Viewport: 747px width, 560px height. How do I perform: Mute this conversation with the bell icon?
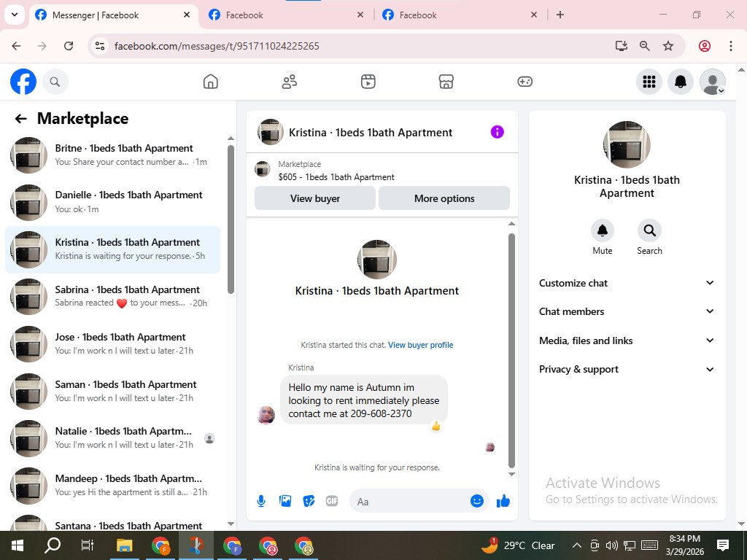coord(602,230)
